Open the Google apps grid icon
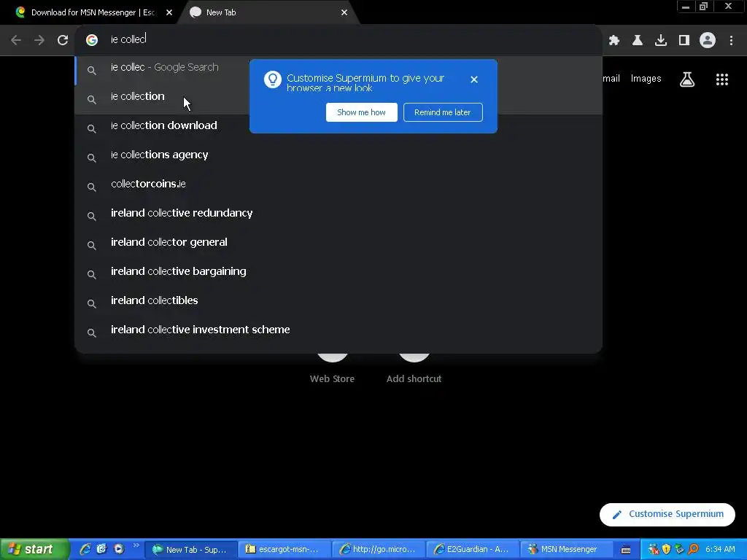This screenshot has height=560, width=747. (x=722, y=79)
